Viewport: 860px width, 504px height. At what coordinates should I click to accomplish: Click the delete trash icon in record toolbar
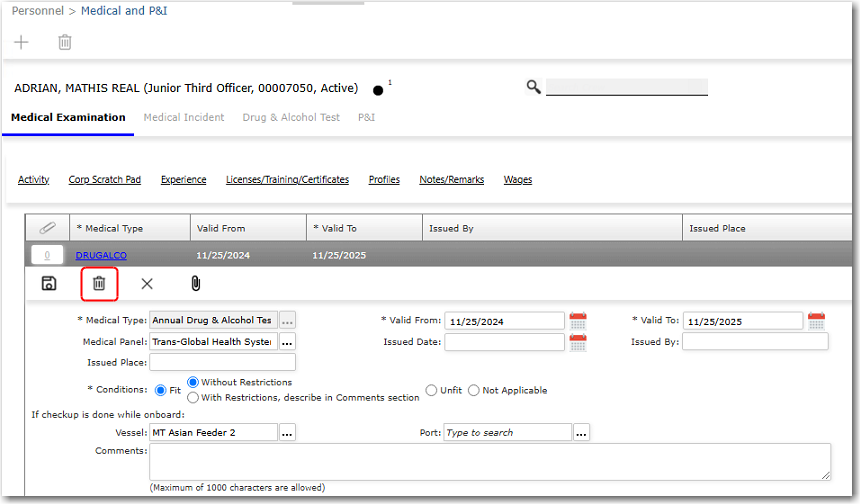pyautogui.click(x=99, y=284)
